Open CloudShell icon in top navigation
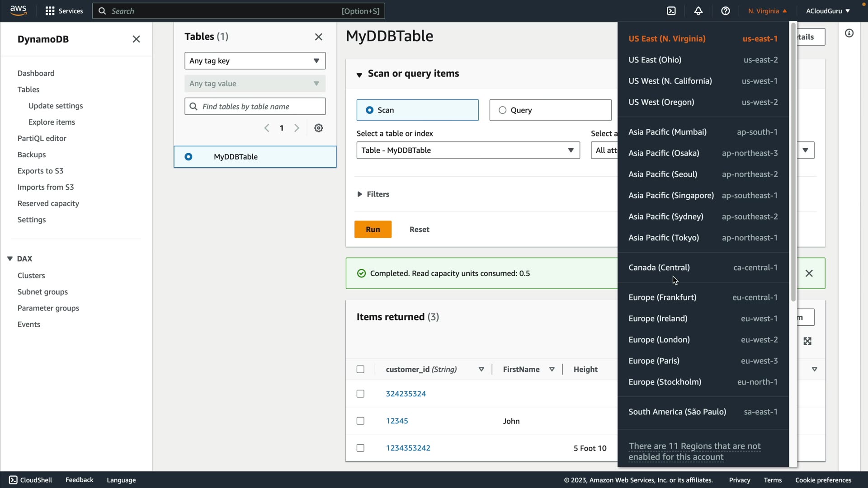868x488 pixels. (671, 11)
